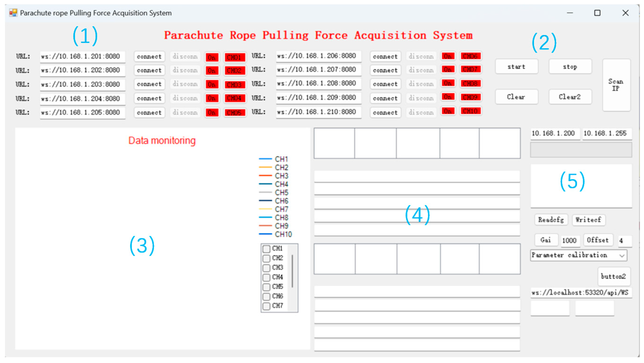This screenshot has width=644, height=363.
Task: Check the CH1 checkbox in channel list
Action: (266, 249)
